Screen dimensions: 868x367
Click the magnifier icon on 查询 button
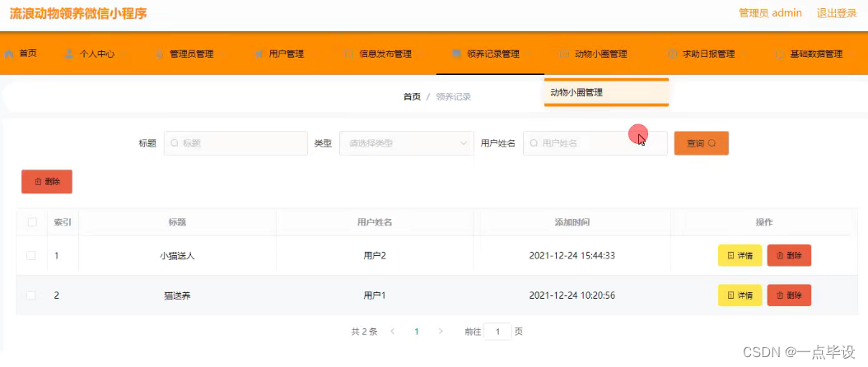point(712,143)
